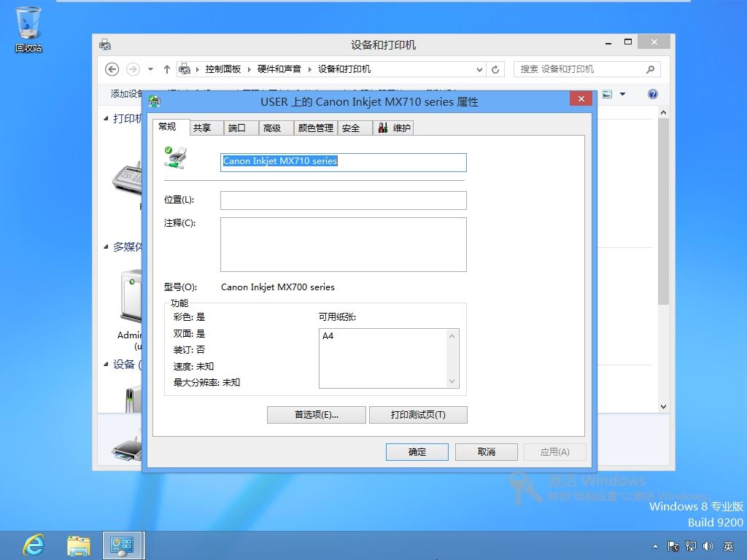Click the Canon printer icon beside the name field
Screen dimensions: 747x560
pos(175,158)
